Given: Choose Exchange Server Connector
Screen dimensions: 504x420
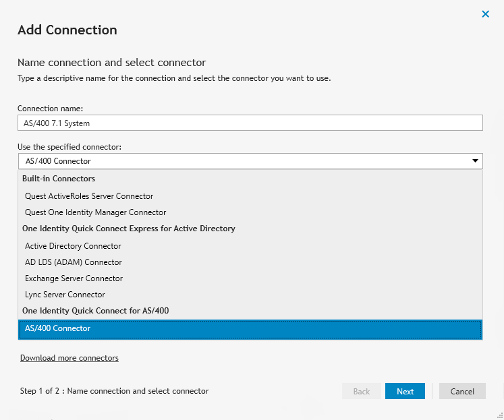Looking at the screenshot, I should pyautogui.click(x=74, y=278).
